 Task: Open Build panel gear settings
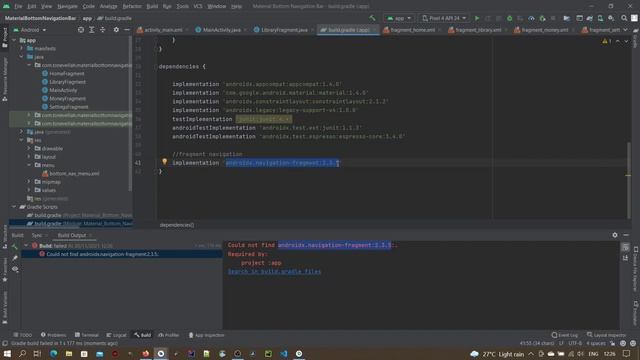[x=615, y=235]
